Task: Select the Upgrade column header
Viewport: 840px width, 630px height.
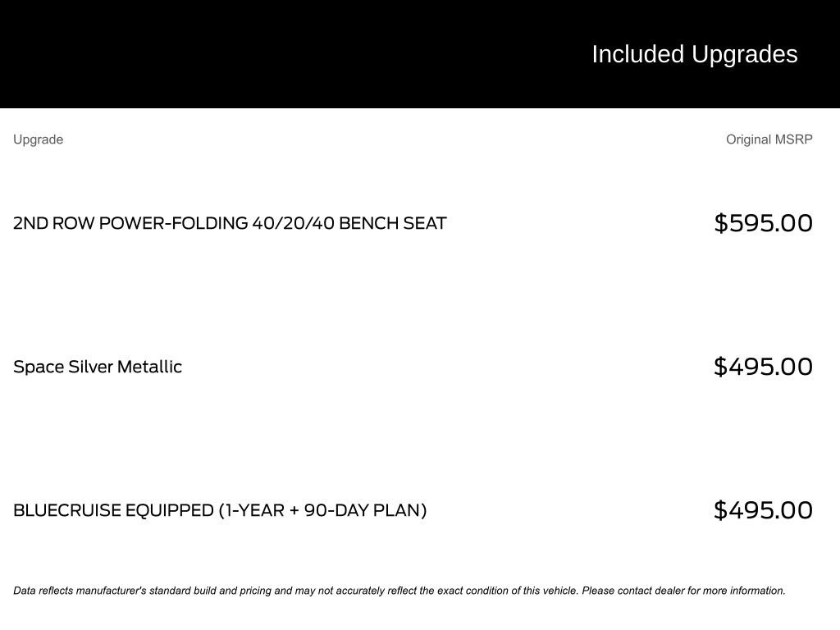Action: point(38,139)
